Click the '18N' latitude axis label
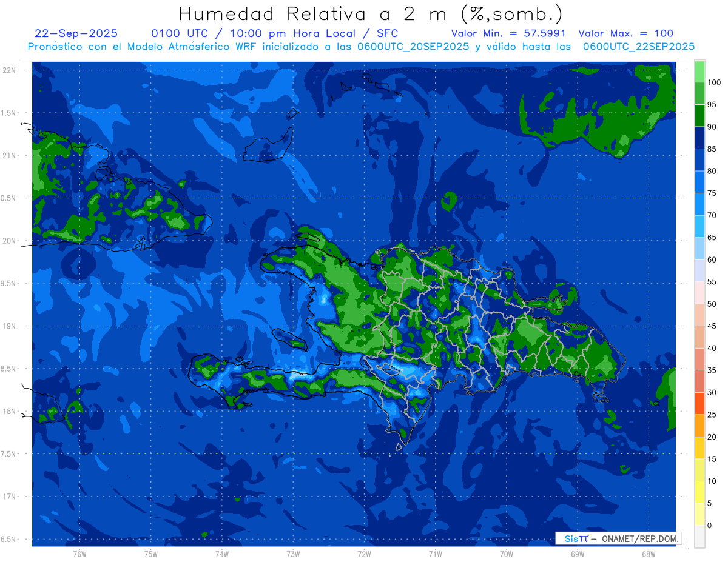The height and width of the screenshot is (562, 728). click(x=9, y=411)
